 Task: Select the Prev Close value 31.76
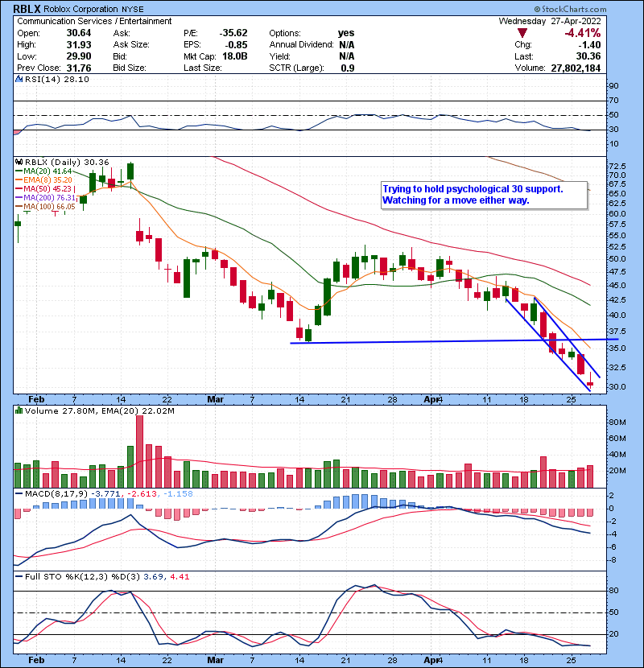pyautogui.click(x=78, y=68)
